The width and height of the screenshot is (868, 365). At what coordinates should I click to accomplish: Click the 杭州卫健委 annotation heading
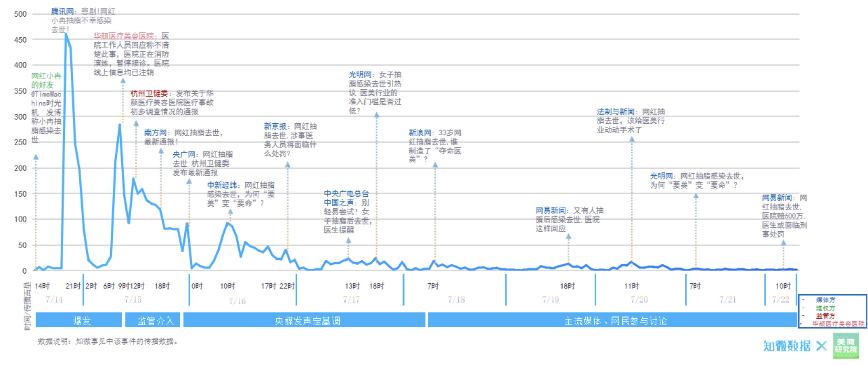pos(149,93)
